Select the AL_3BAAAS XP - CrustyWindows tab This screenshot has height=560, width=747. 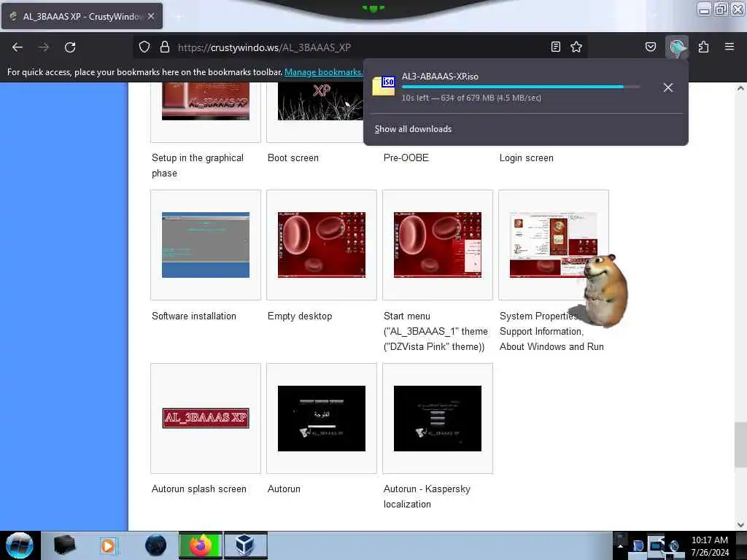click(82, 16)
